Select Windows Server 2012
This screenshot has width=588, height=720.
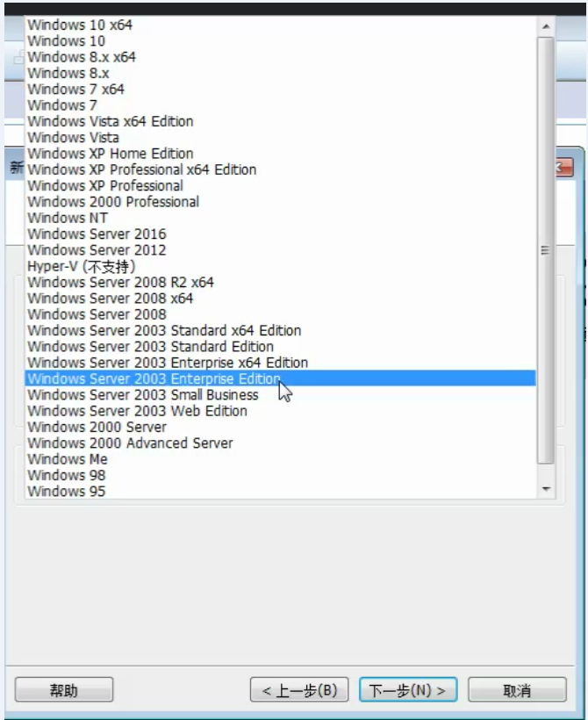coord(280,249)
